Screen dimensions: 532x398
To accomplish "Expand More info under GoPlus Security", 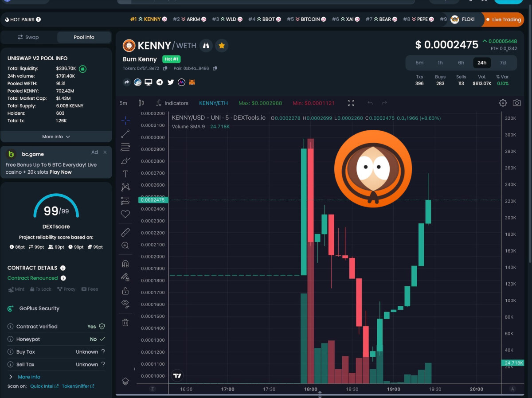I will [x=29, y=377].
